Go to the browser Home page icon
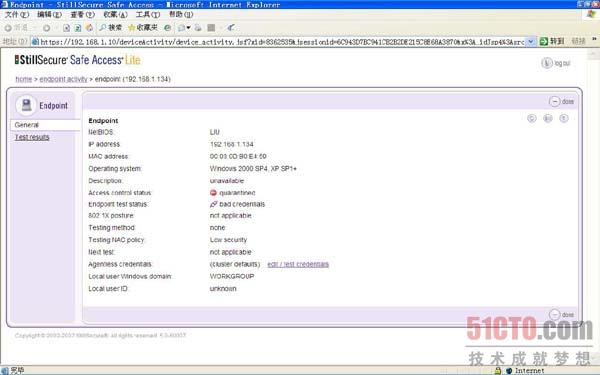The width and height of the screenshot is (600, 375). 90,28
